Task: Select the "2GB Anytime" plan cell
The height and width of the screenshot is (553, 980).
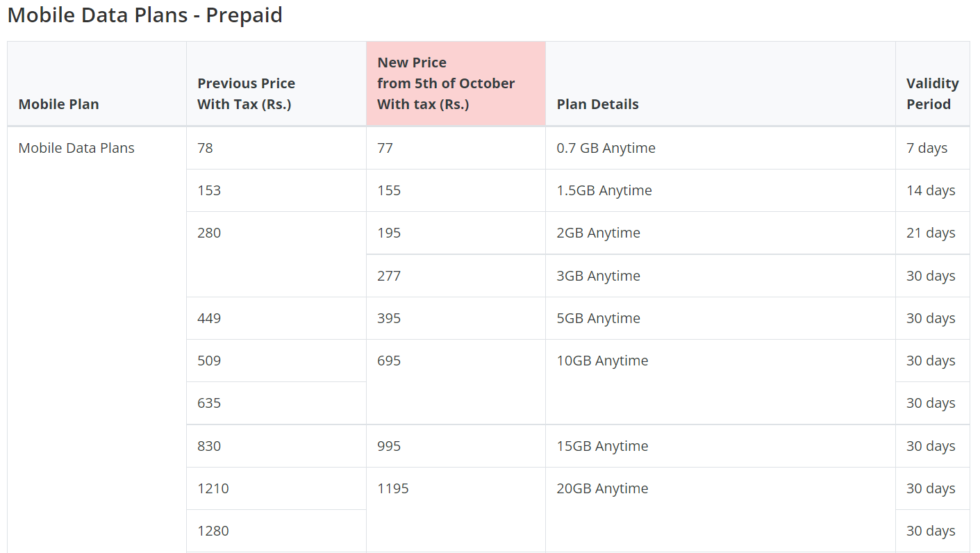Action: [x=598, y=233]
